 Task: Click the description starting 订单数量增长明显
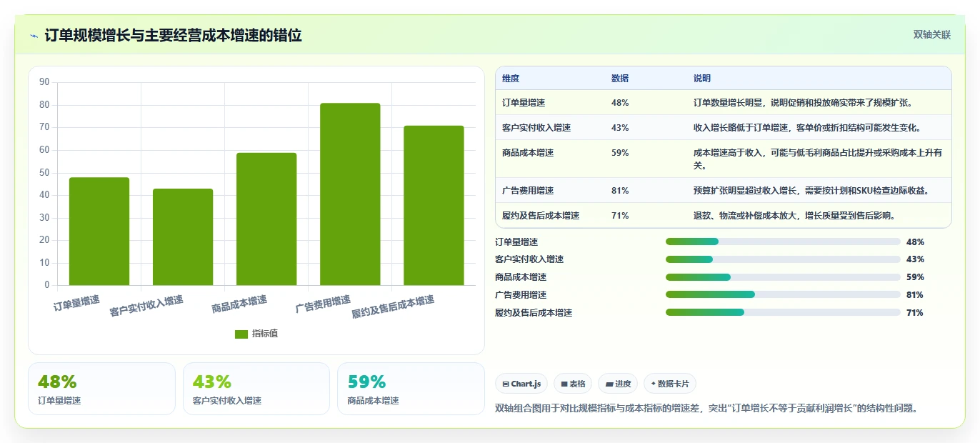pyautogui.click(x=803, y=103)
